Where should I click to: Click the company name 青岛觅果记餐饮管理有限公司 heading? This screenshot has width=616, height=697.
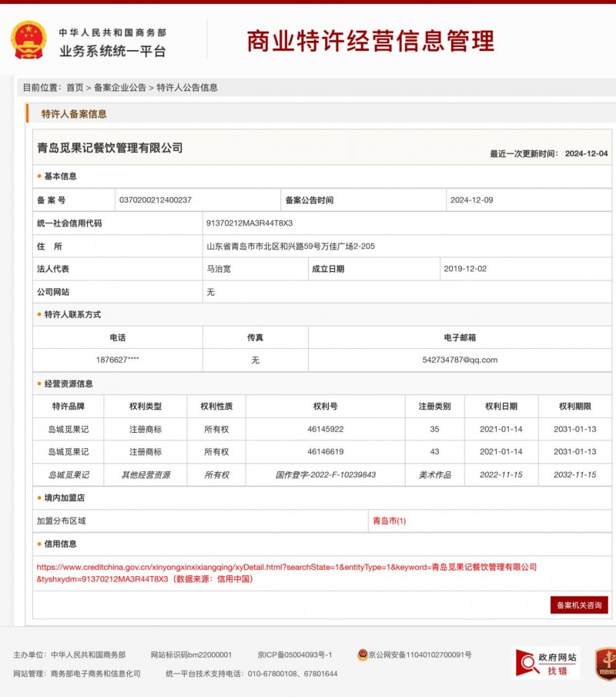click(x=110, y=148)
